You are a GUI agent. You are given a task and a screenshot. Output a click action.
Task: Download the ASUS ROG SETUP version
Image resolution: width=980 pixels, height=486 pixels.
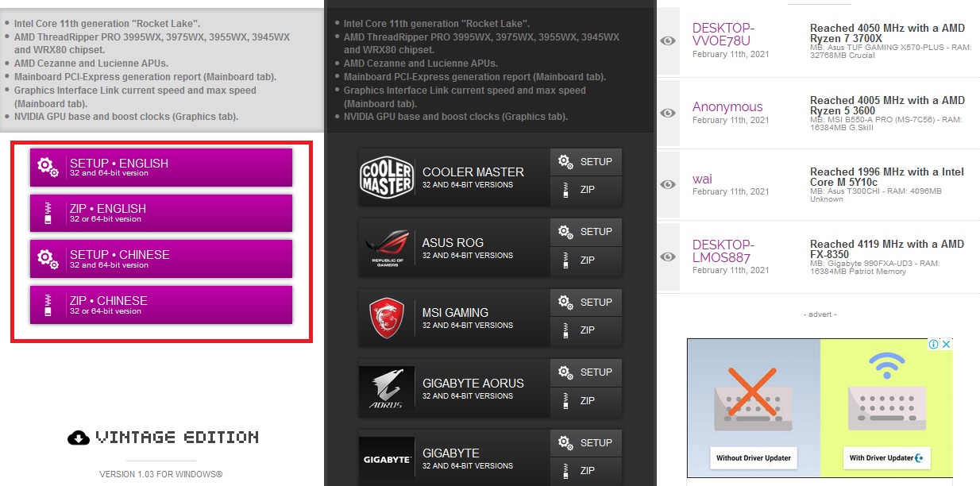(x=586, y=232)
